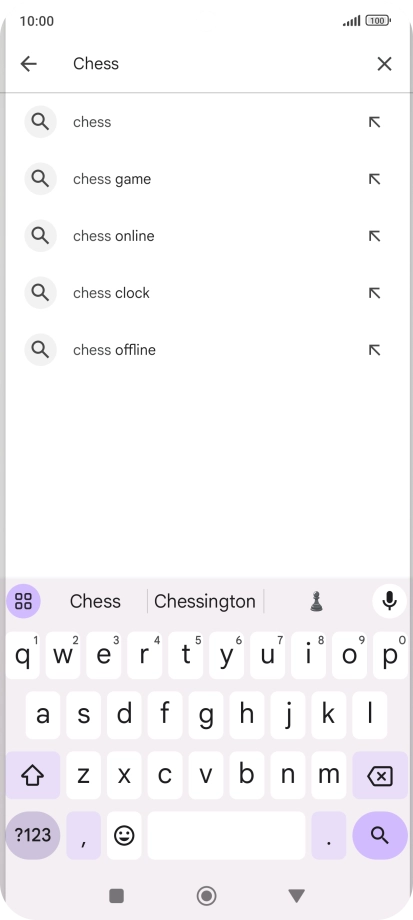Choose the 'Chessington' word suggestion
This screenshot has height=920, width=413.
pos(205,601)
